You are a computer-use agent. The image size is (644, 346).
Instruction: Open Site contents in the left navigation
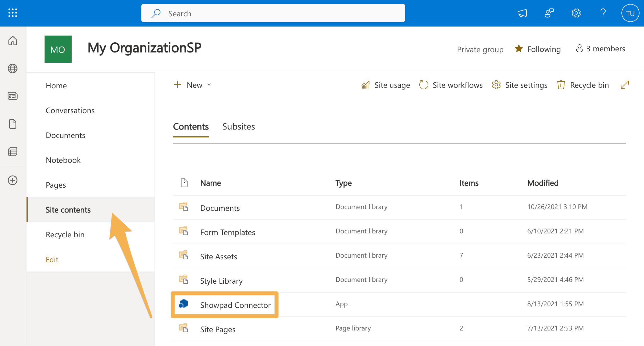click(68, 210)
